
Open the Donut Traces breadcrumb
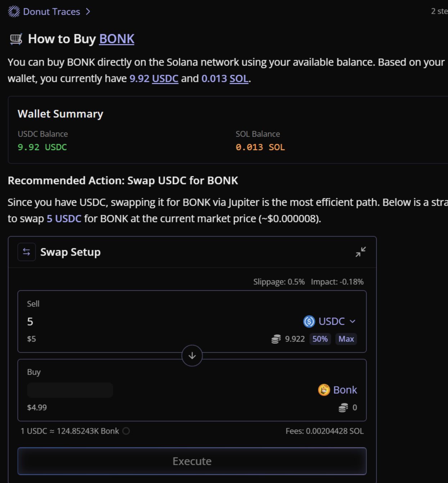51,12
